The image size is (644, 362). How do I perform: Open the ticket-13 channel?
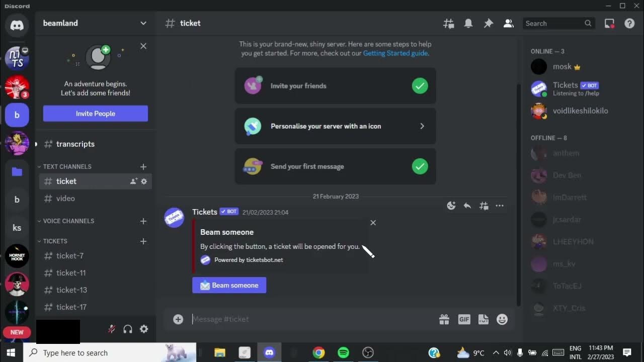click(96, 290)
